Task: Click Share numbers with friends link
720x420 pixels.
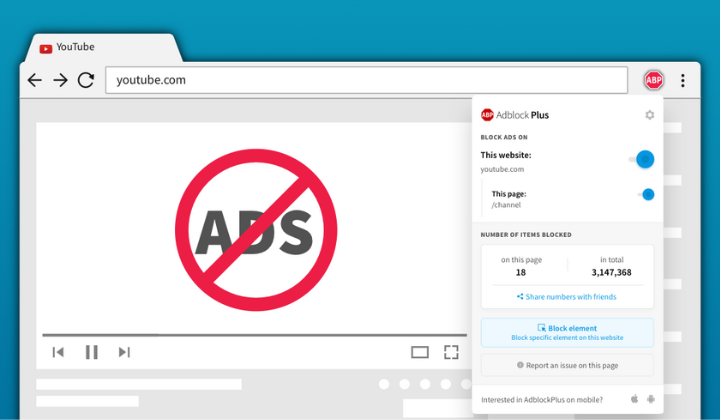Action: (567, 297)
